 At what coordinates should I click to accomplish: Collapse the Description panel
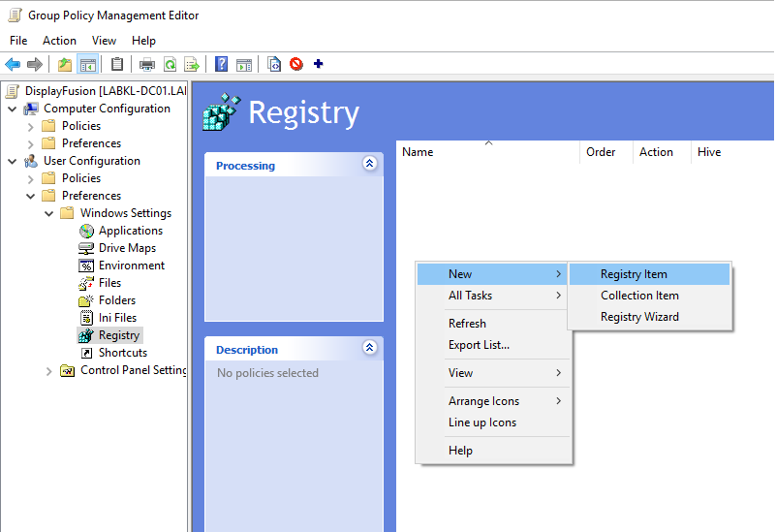(369, 348)
